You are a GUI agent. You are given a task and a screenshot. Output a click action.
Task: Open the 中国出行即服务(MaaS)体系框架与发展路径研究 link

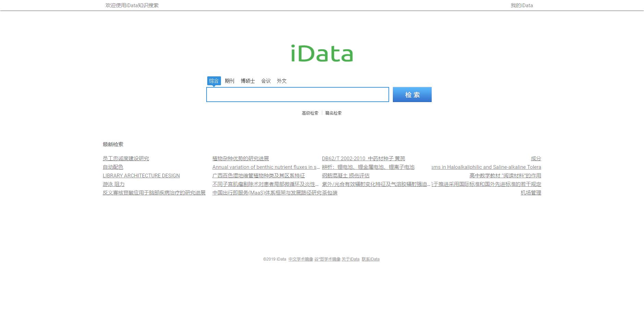(266, 193)
